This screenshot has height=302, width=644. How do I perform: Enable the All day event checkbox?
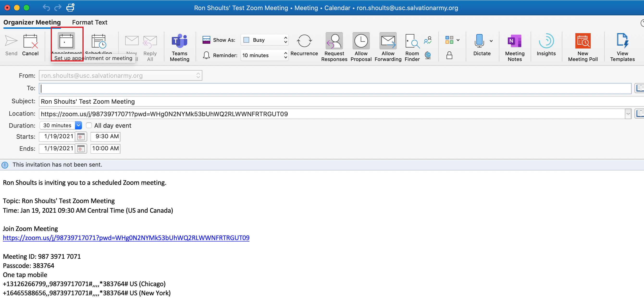pos(89,125)
